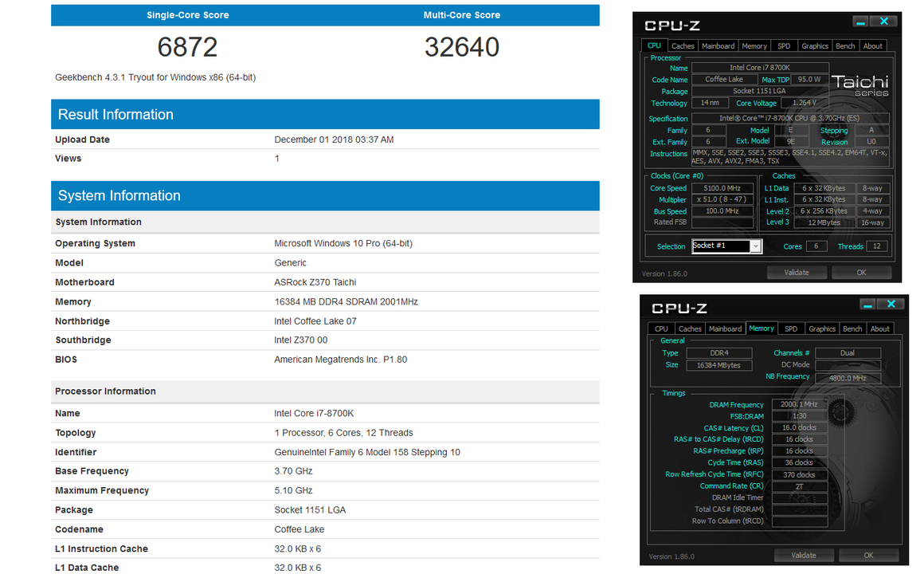This screenshot has height=574, width=924.
Task: Click the FSB:DRAM ratio value 1:30
Action: point(799,416)
